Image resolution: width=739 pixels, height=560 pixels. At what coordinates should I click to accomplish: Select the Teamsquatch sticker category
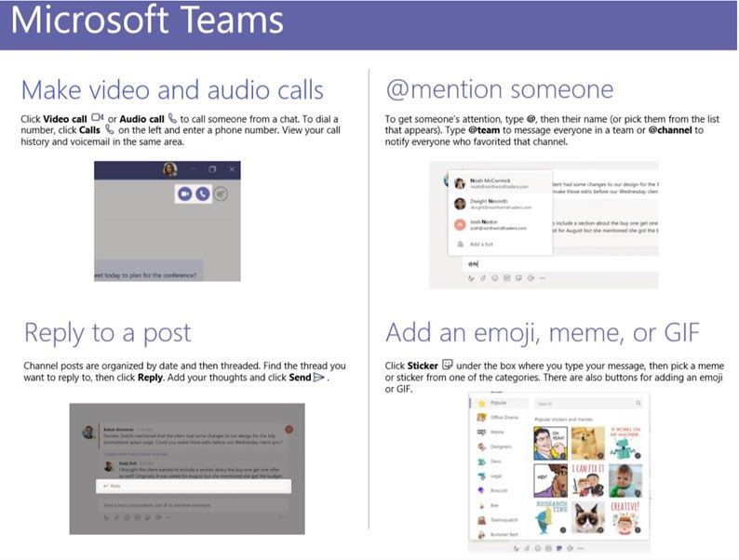(498, 520)
